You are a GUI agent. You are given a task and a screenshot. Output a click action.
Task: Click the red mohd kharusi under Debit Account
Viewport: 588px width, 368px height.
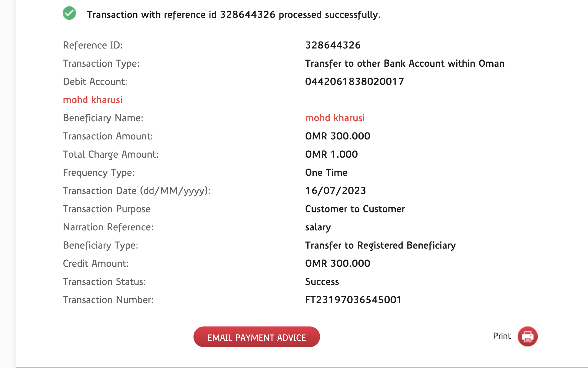[93, 100]
